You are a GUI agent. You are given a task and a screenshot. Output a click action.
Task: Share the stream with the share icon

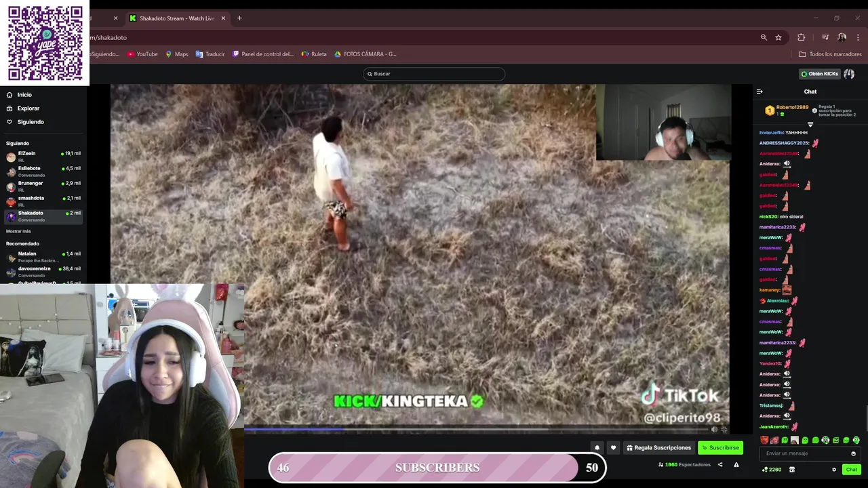point(720,465)
